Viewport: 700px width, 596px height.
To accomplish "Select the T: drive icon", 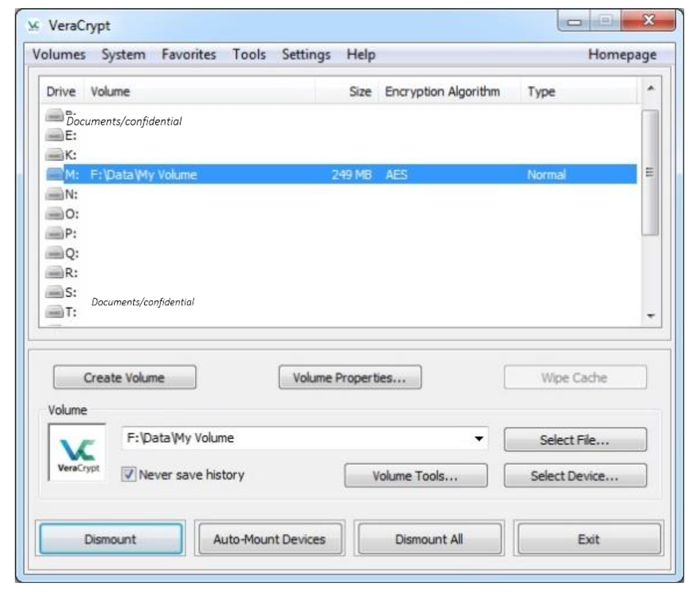I will 54,312.
